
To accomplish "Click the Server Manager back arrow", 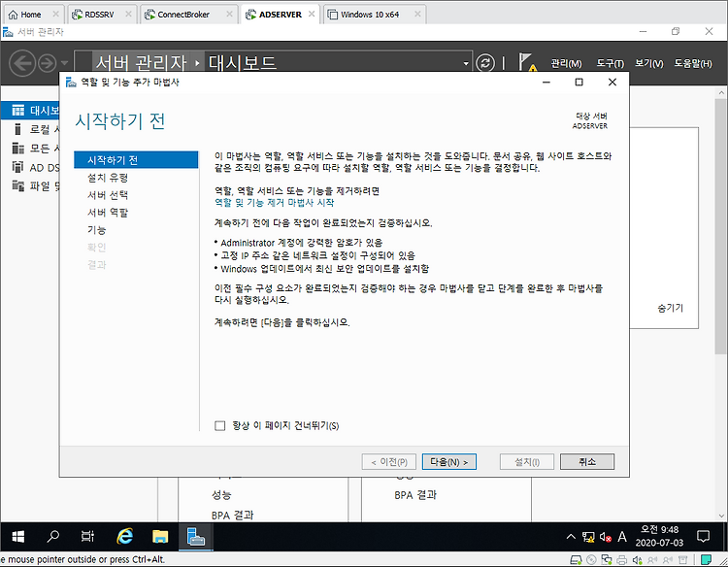I will pos(22,63).
